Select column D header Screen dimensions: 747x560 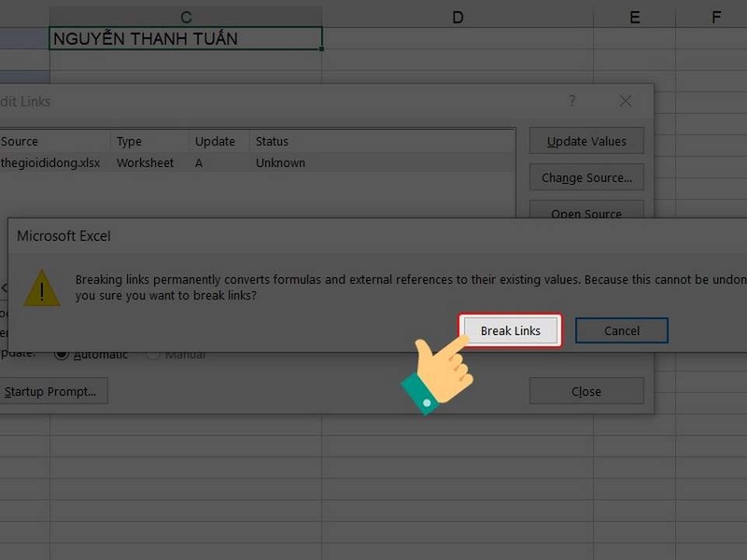pos(458,17)
